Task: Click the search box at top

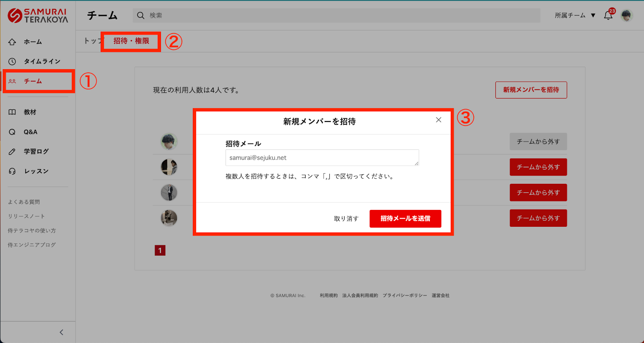Action: click(x=336, y=15)
